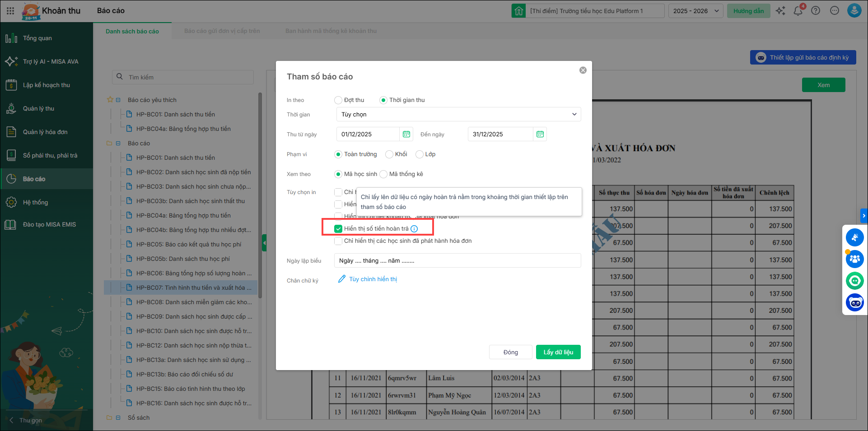This screenshot has width=868, height=431.
Task: Open the green support chat widget icon
Action: pyautogui.click(x=855, y=281)
